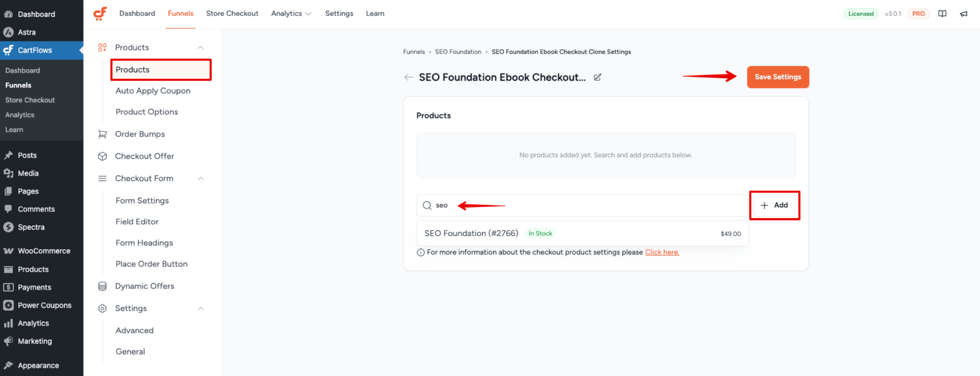Click the Funnels breadcrumb link
This screenshot has width=980, height=376.
click(x=414, y=52)
